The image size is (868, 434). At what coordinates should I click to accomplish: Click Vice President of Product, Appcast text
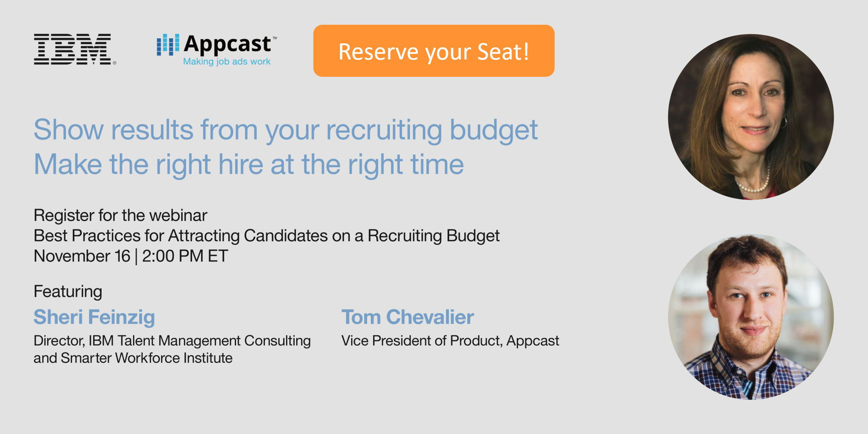tap(450, 341)
